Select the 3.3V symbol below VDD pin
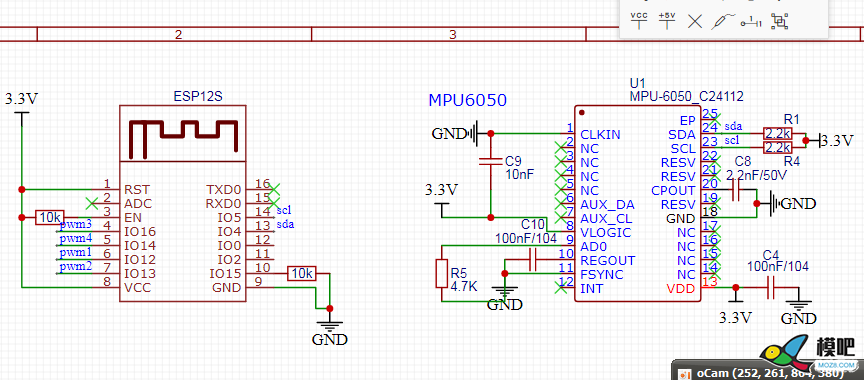This screenshot has width=864, height=380. pos(735,311)
